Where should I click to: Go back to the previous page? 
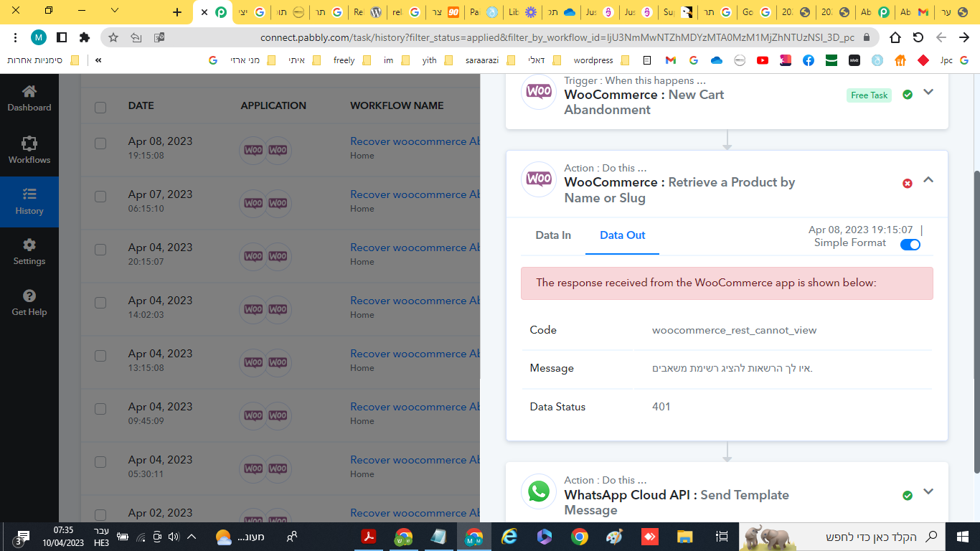pos(963,37)
